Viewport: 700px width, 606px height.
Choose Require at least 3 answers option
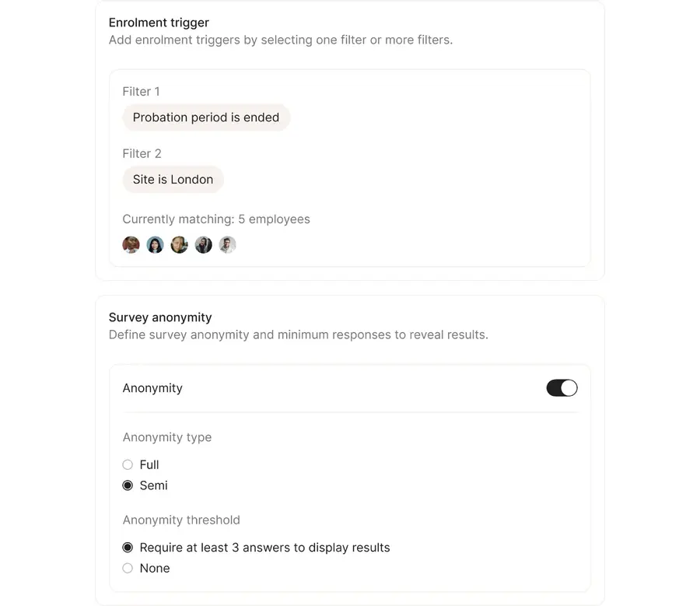coord(128,548)
